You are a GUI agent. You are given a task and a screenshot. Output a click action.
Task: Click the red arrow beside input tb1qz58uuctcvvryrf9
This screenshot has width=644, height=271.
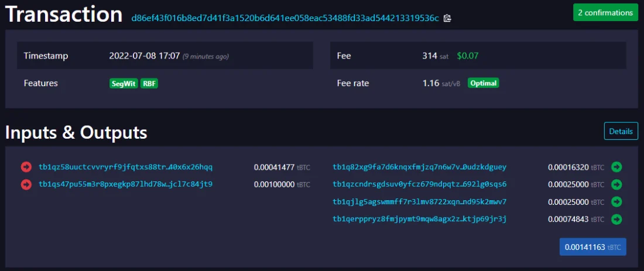[x=26, y=167]
